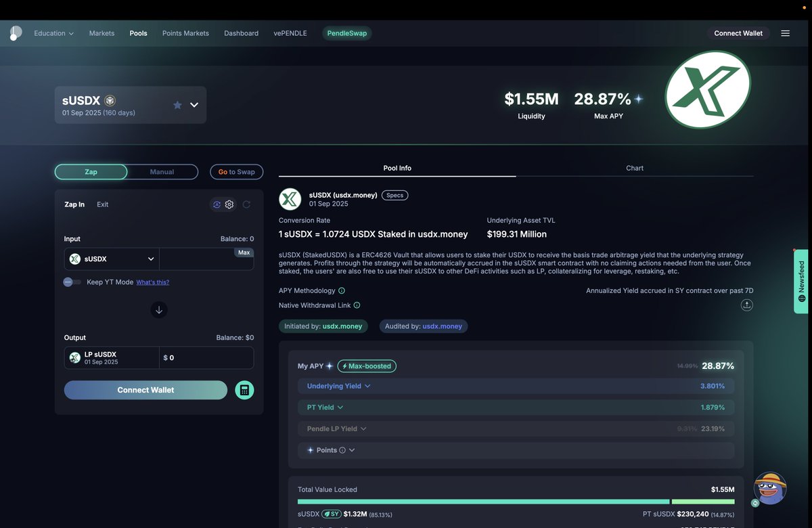Open the calculator icon next to Connect Wallet
Viewport: 812px width, 528px height.
click(244, 390)
